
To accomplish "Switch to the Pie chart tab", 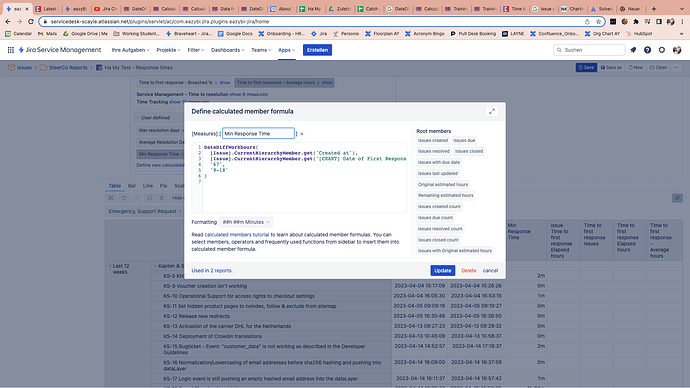I will (x=163, y=186).
